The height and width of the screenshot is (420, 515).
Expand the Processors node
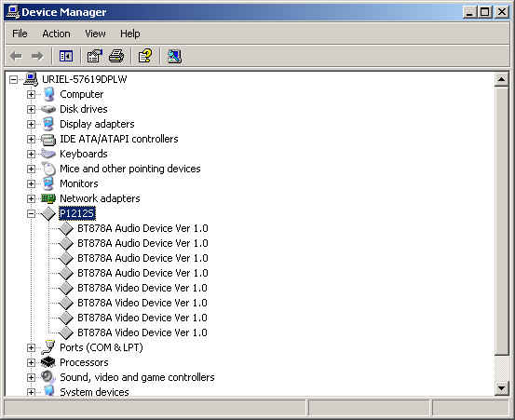[x=31, y=362]
